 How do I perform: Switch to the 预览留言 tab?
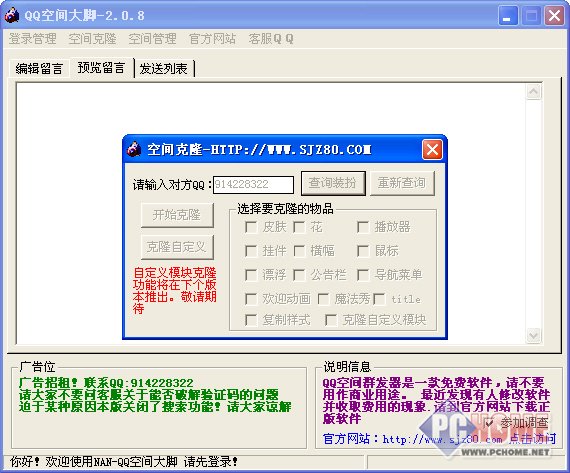tap(101, 68)
